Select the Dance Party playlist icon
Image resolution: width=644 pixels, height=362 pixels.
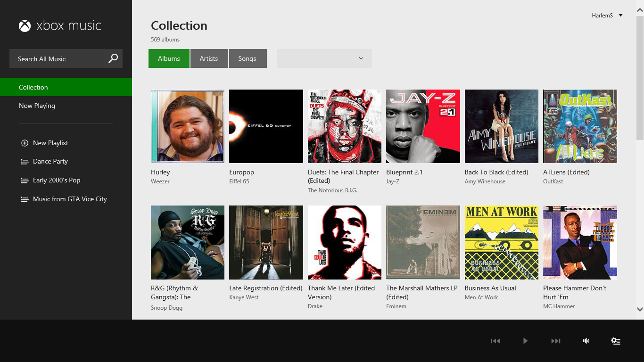(x=24, y=161)
